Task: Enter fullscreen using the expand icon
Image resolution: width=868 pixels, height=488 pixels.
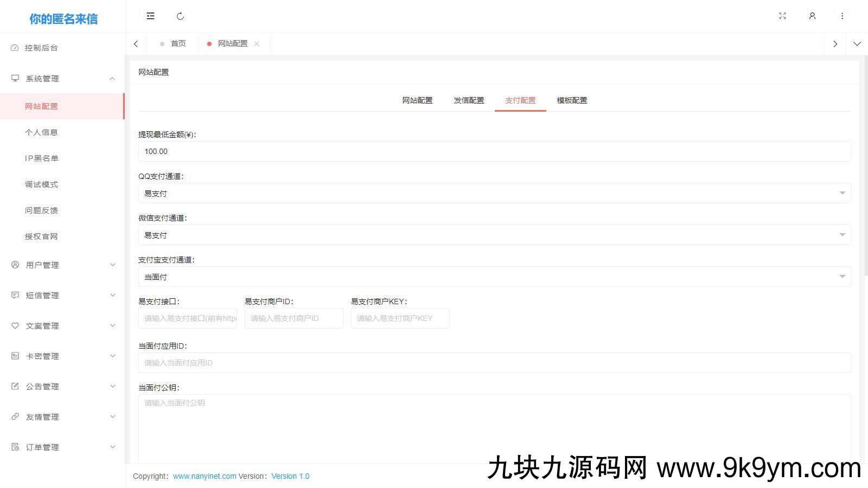Action: point(782,16)
